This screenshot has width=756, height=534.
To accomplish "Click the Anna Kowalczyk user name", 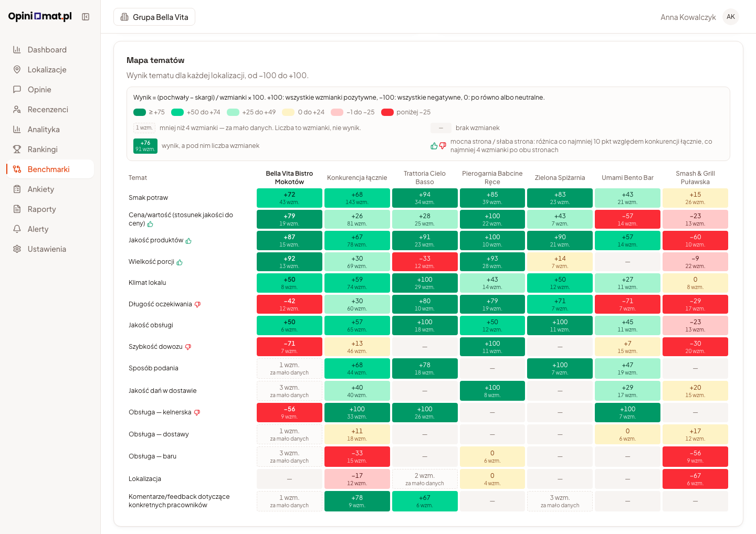I will [688, 17].
